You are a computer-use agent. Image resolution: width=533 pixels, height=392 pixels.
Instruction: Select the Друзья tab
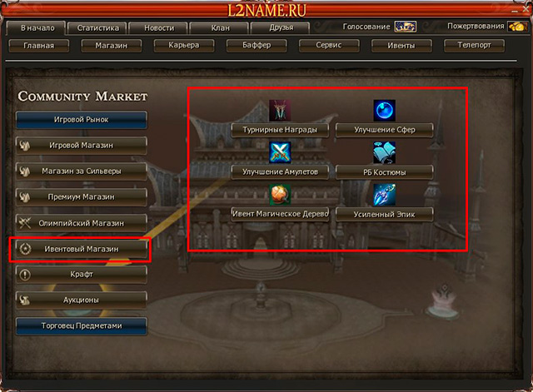point(281,28)
